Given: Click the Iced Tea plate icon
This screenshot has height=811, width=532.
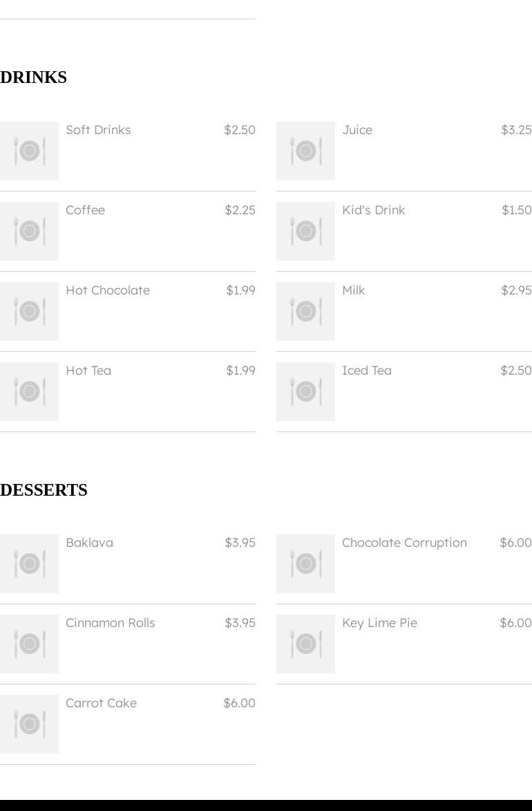Looking at the screenshot, I should 305,391.
